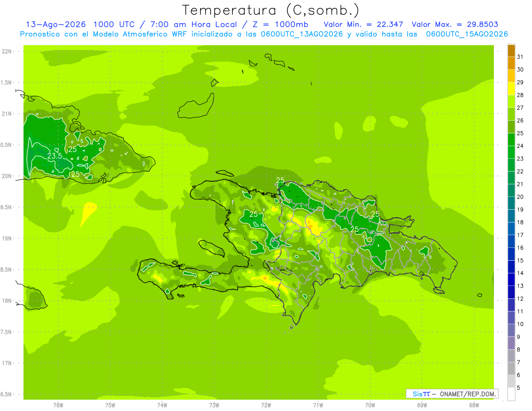This screenshot has height=411, width=532.
Task: Click the 68W longitude axis label
Action: [473, 405]
